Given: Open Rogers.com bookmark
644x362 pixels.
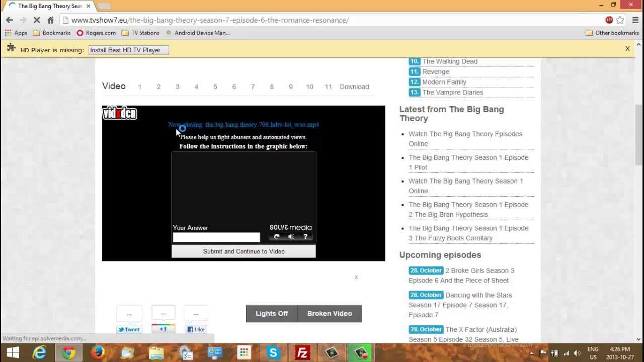Looking at the screenshot, I should pyautogui.click(x=96, y=33).
